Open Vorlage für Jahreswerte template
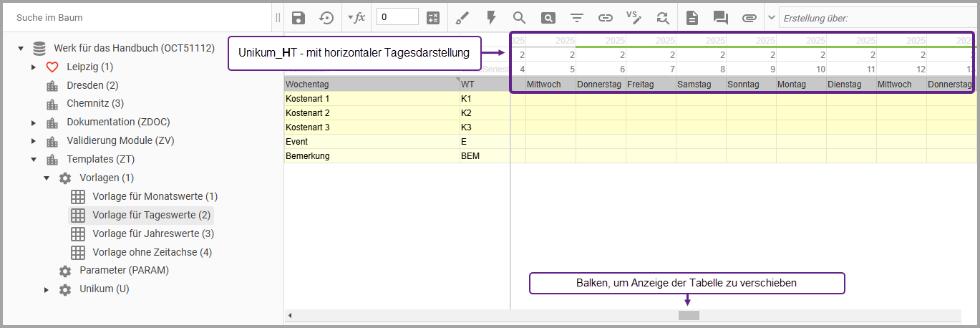This screenshot has width=980, height=328. point(153,233)
